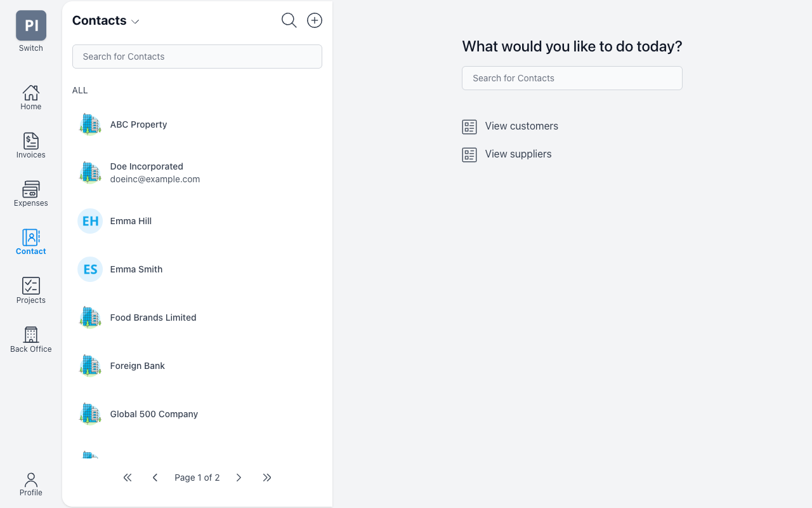The width and height of the screenshot is (812, 508).
Task: Jump to first page of contacts
Action: (x=128, y=478)
